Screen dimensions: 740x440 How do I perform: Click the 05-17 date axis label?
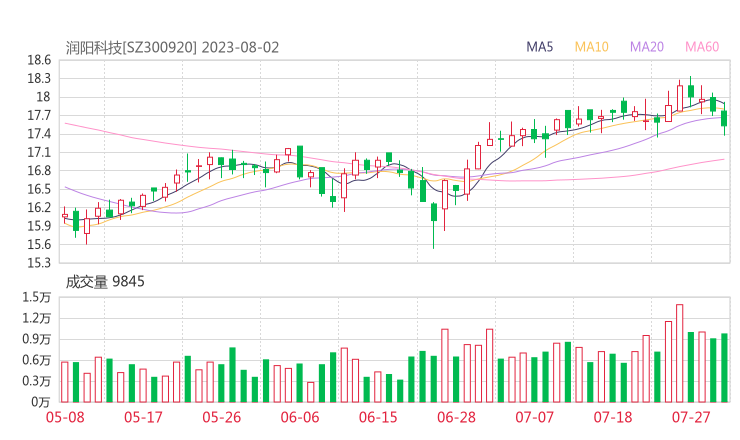click(x=143, y=417)
